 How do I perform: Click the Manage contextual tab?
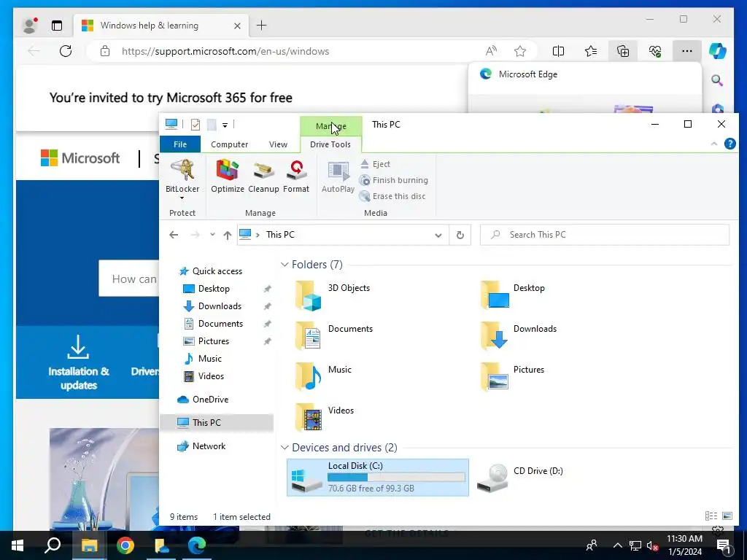click(x=331, y=126)
